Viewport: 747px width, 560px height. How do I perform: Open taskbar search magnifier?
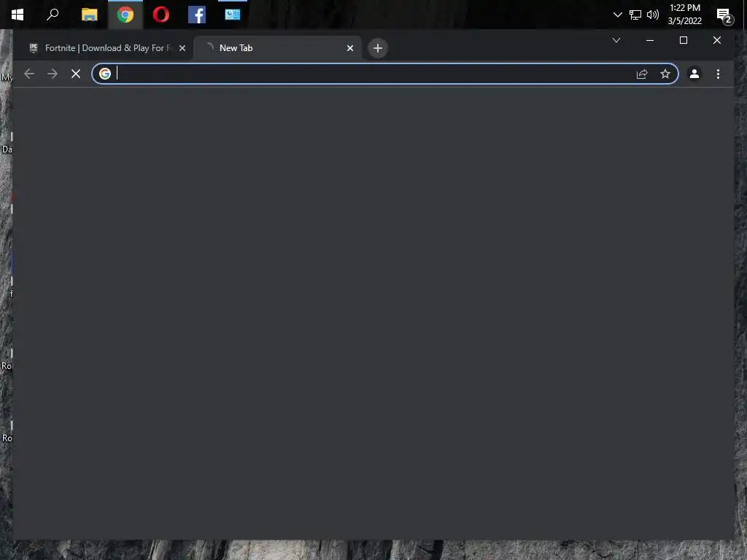[x=53, y=15]
